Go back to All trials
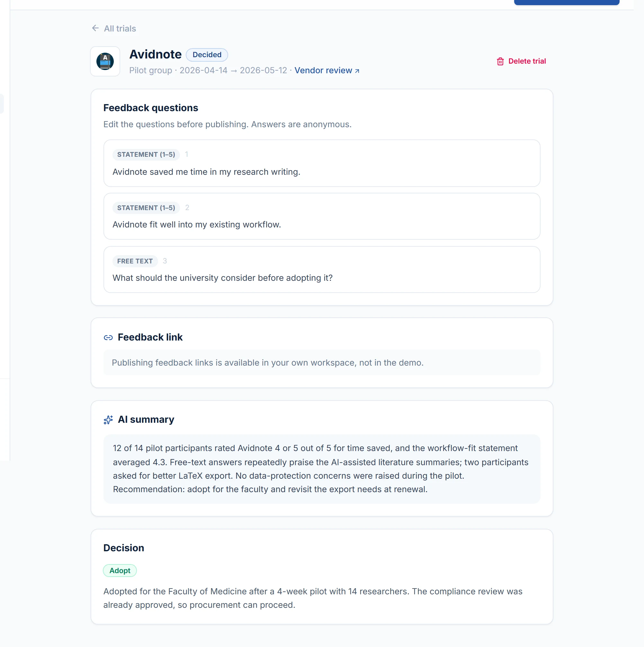Screen dimensions: 644x647 point(114,29)
